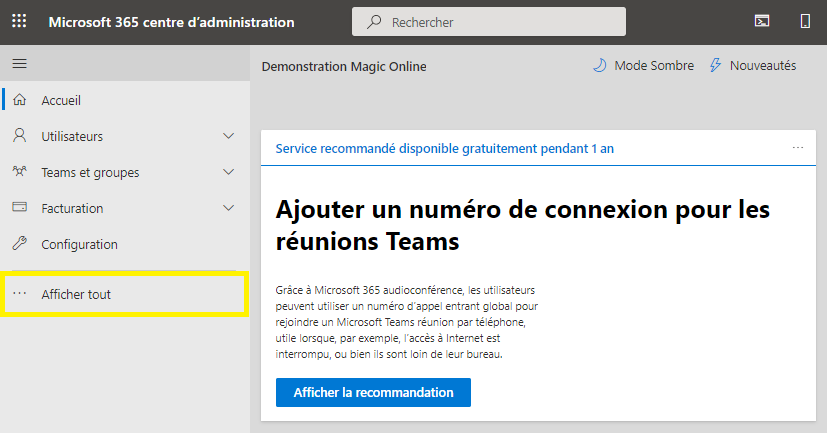Click the Accueil home icon
This screenshot has width=827, height=433.
click(20, 100)
